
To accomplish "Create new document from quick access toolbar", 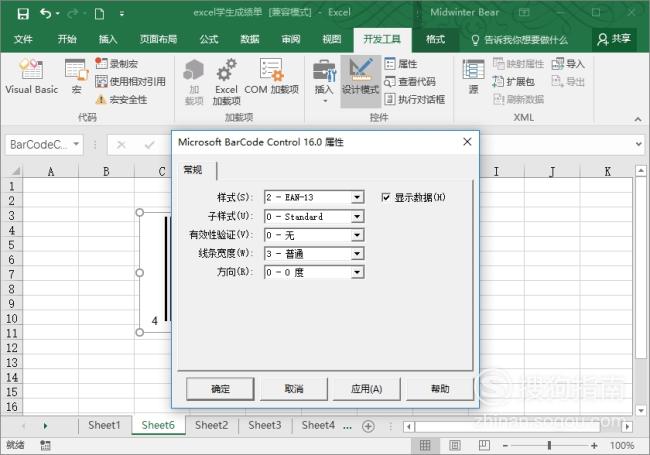I will pyautogui.click(x=99, y=14).
